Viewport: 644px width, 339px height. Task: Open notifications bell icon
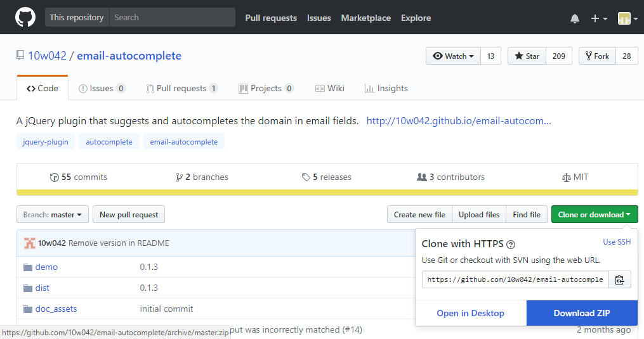(x=575, y=18)
